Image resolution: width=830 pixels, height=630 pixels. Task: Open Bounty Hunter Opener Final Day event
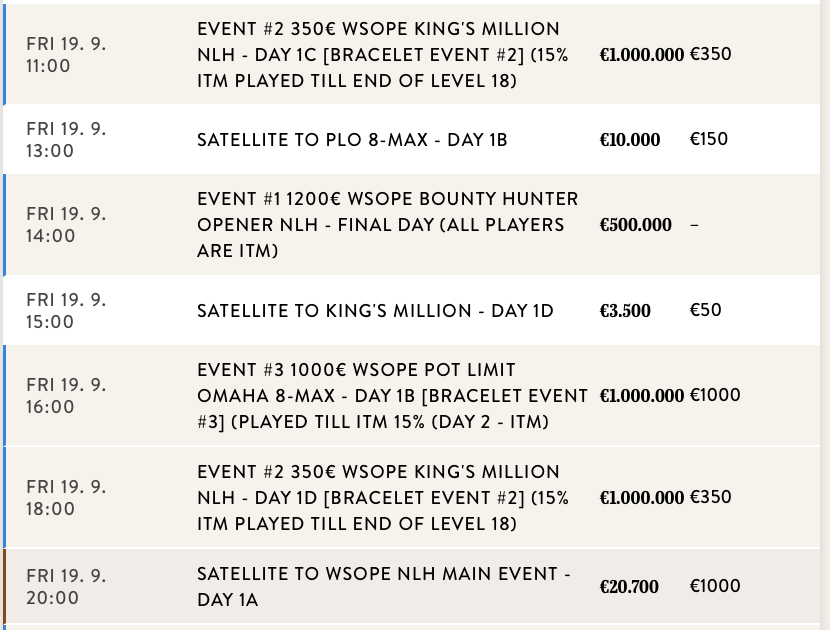click(387, 225)
